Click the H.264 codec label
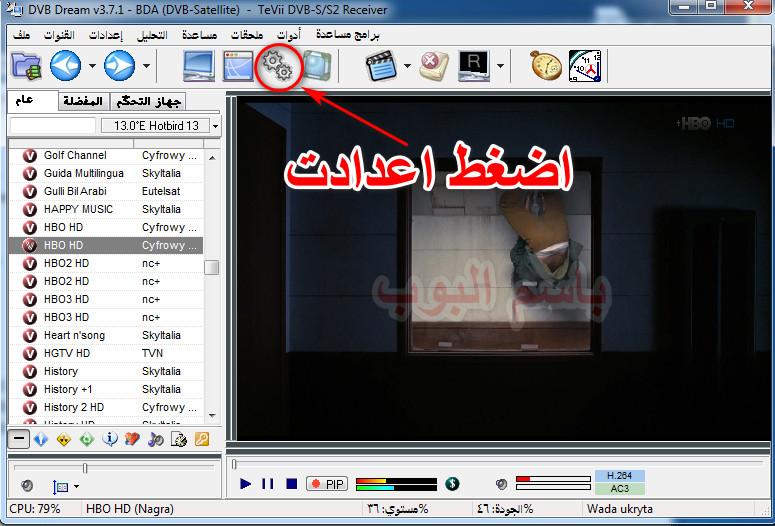This screenshot has height=526, width=775. point(620,476)
